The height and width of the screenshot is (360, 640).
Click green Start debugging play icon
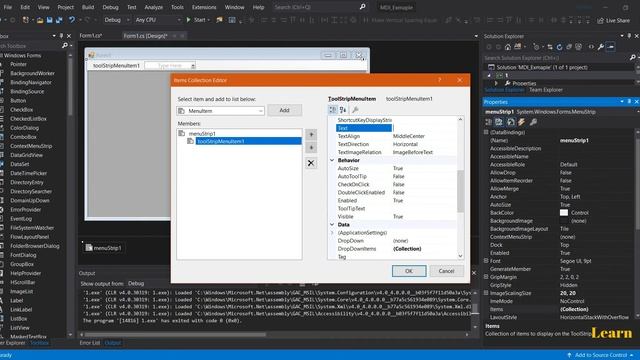tap(188, 20)
